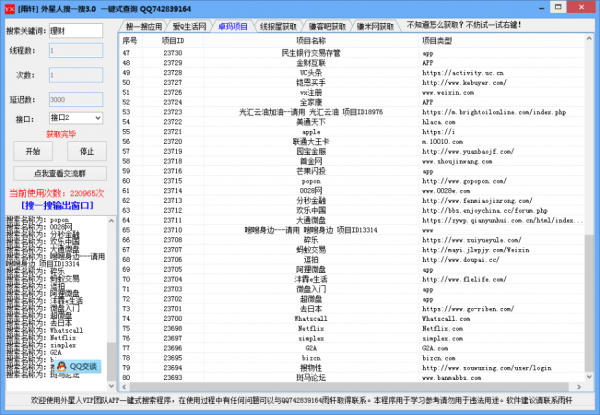Select the row 金财互联
This screenshot has height=415, width=600.
click(x=352, y=63)
